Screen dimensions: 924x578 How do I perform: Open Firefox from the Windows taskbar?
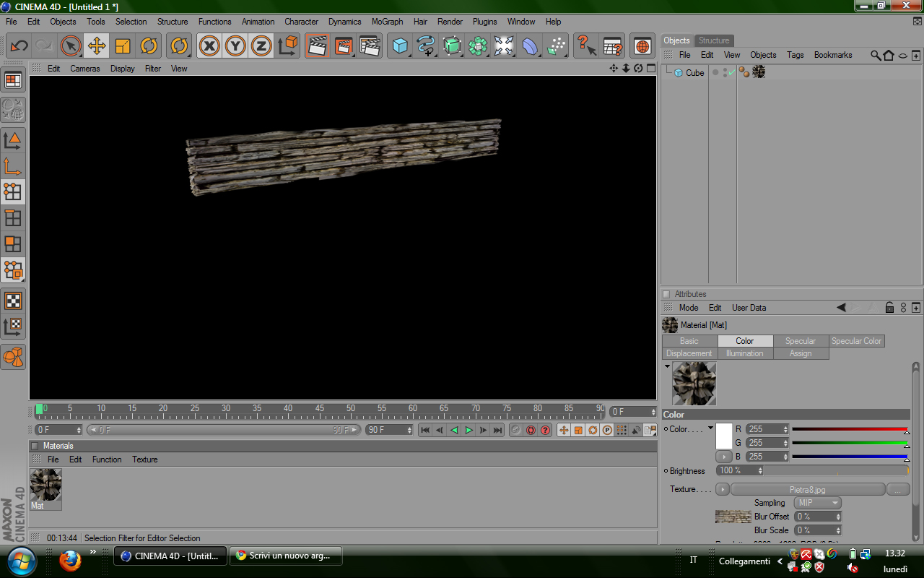70,561
